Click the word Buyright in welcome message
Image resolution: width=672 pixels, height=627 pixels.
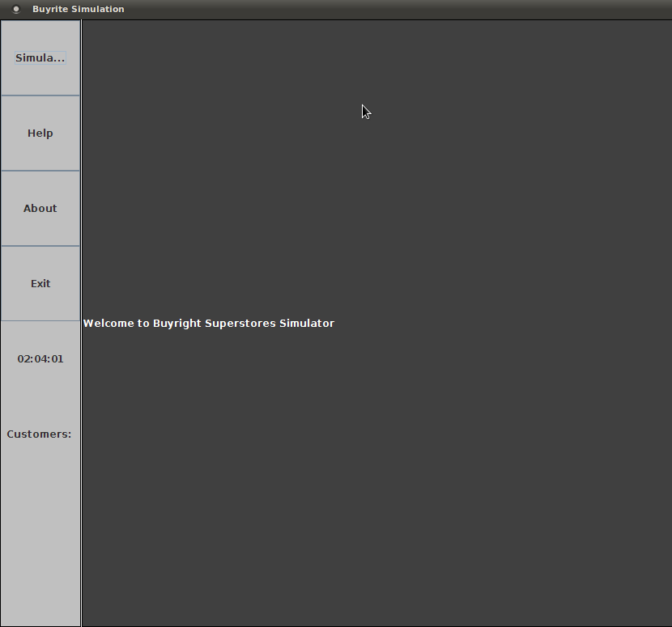click(x=177, y=324)
